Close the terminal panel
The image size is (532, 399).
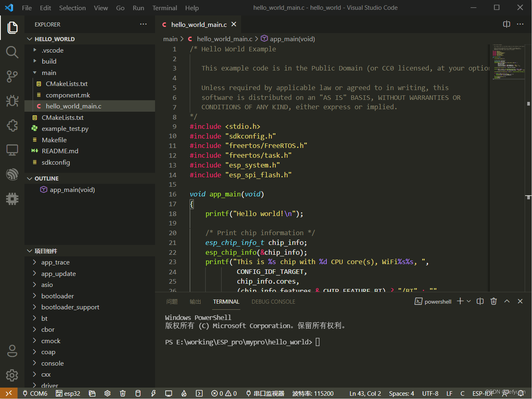coord(520,301)
